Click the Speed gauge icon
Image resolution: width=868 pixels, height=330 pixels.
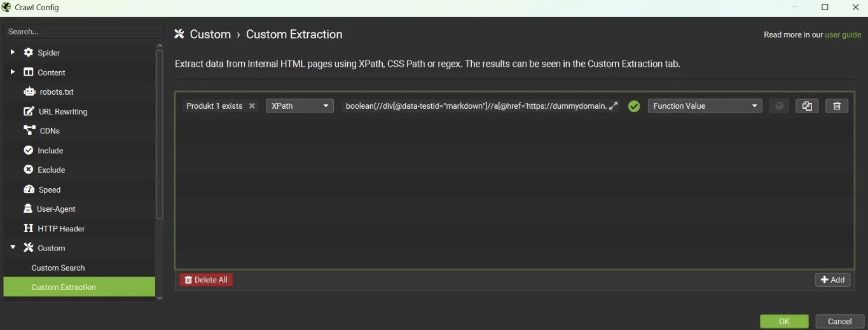[x=29, y=189]
